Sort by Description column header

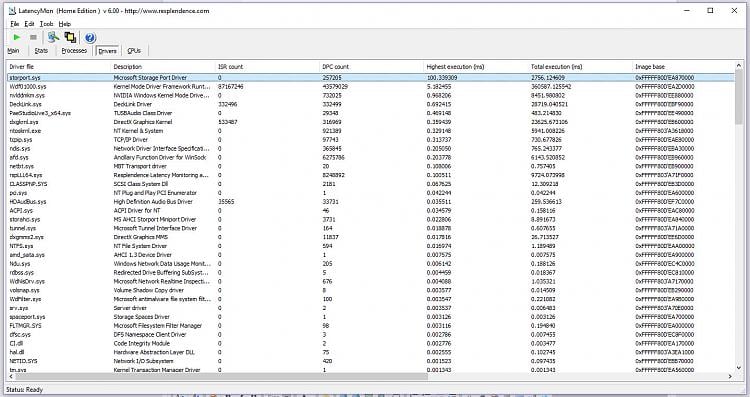tap(162, 66)
